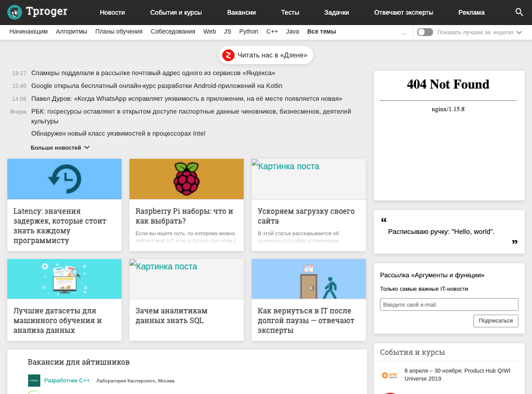Go to Вакансии in top menu
This screenshot has width=532, height=394.
tap(241, 13)
